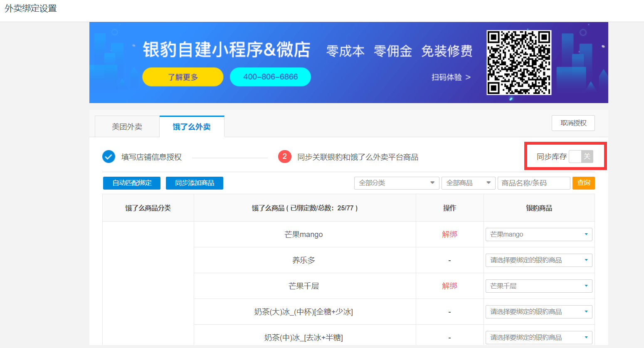Expand the 芒果千层 bound product dropdown

[x=538, y=286]
